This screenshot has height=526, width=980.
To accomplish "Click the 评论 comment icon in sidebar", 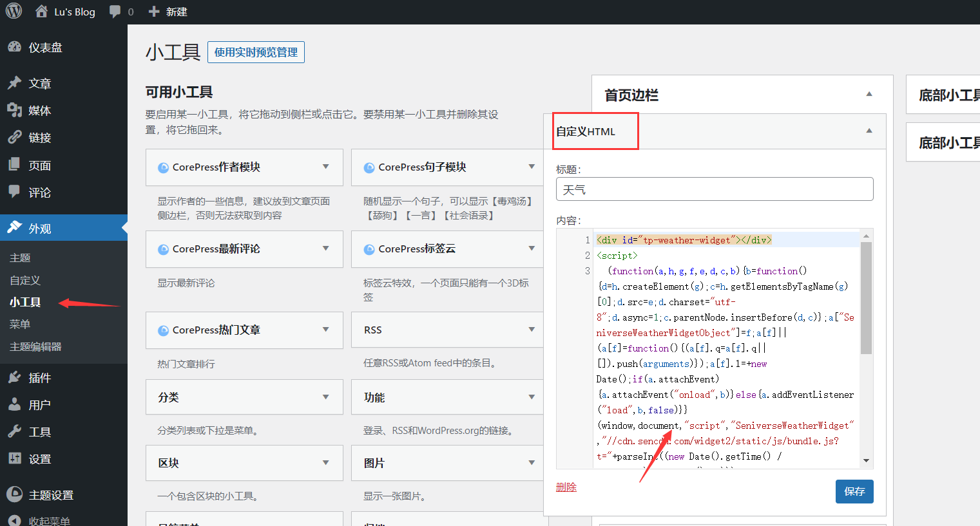I will click(x=14, y=192).
